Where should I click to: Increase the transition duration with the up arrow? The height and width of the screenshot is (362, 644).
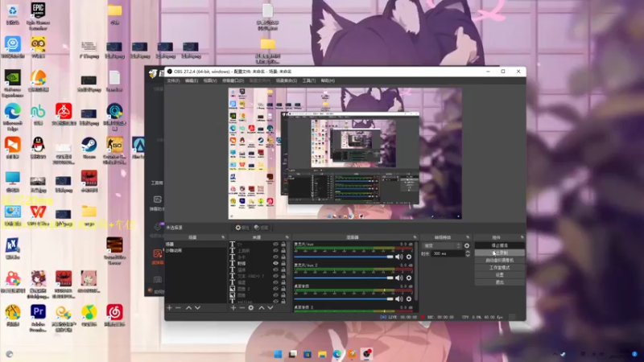pos(468,252)
